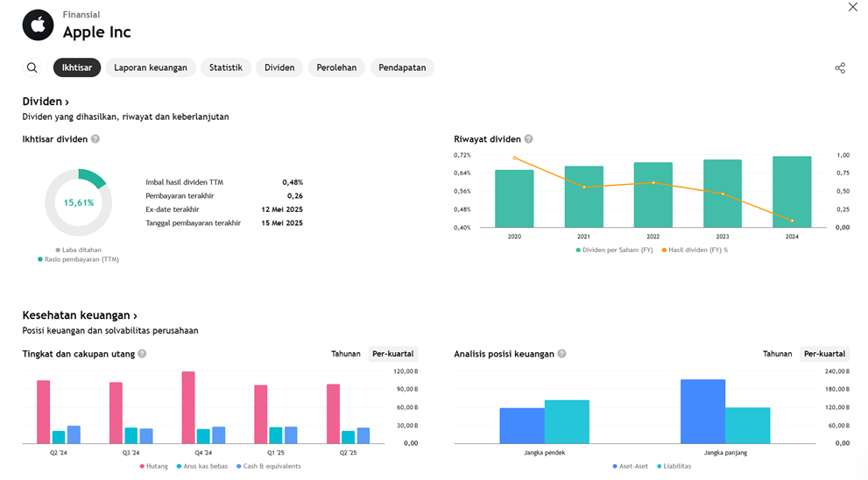Switch to Laporan keuangan tab
This screenshot has height=480, width=868.
pyautogui.click(x=151, y=67)
